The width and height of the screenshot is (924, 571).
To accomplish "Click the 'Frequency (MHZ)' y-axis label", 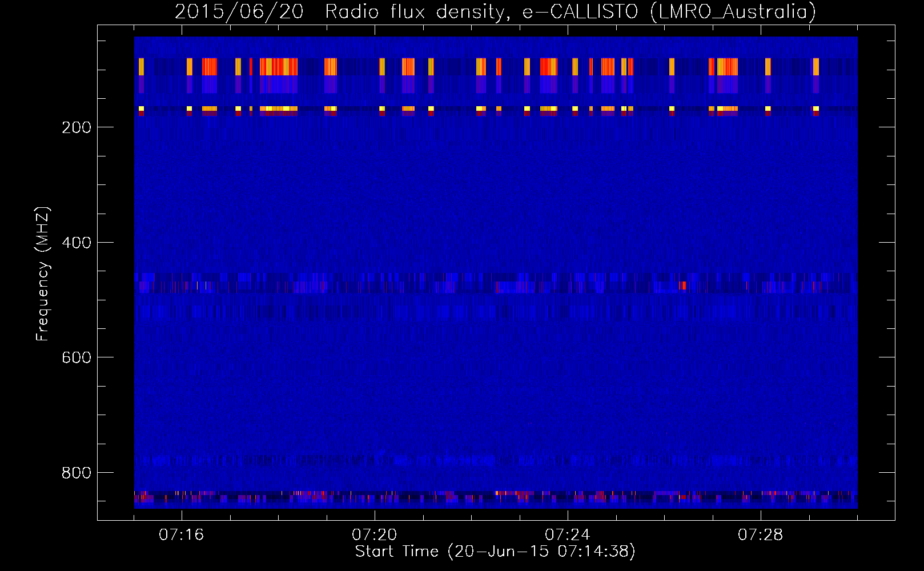I will coord(43,274).
